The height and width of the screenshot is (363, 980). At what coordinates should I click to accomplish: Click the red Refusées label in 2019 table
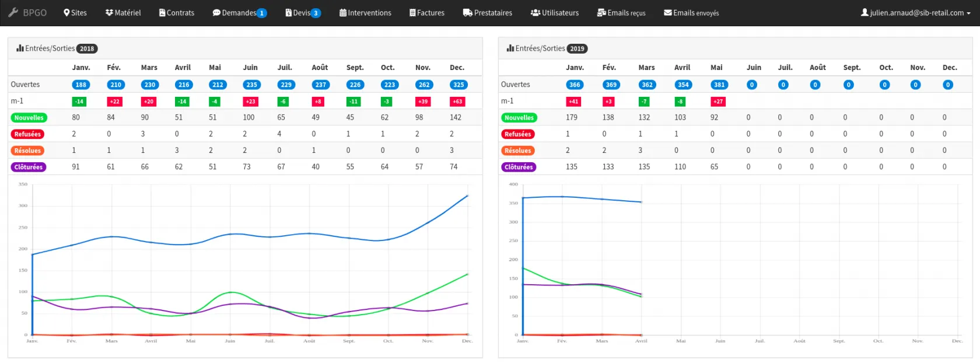[517, 134]
